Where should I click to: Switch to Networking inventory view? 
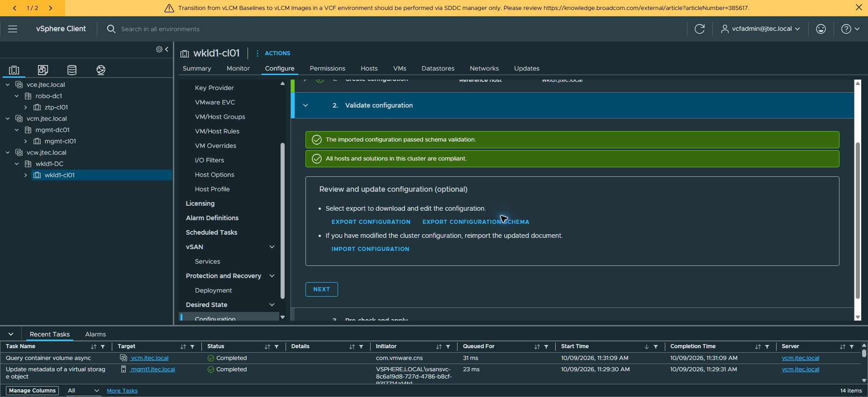[101, 70]
